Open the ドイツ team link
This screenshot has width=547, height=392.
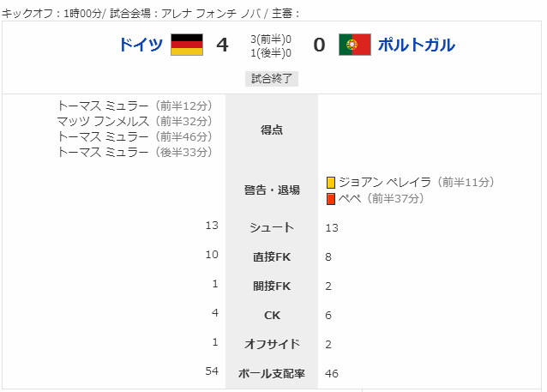(x=141, y=45)
